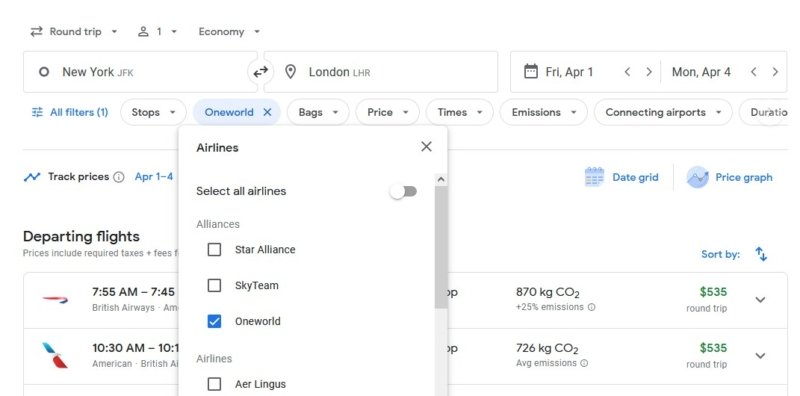The width and height of the screenshot is (800, 396).
Task: Click the Star Alliance label
Action: coord(265,250)
